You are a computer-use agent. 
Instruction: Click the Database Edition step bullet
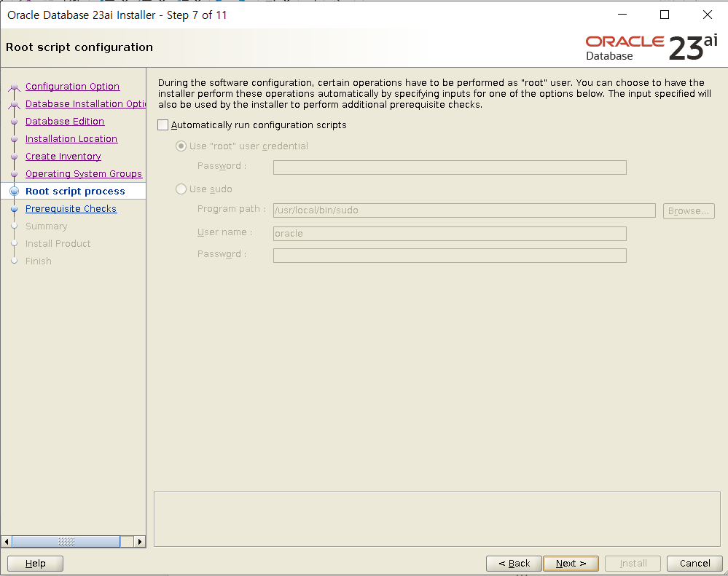[x=15, y=122]
